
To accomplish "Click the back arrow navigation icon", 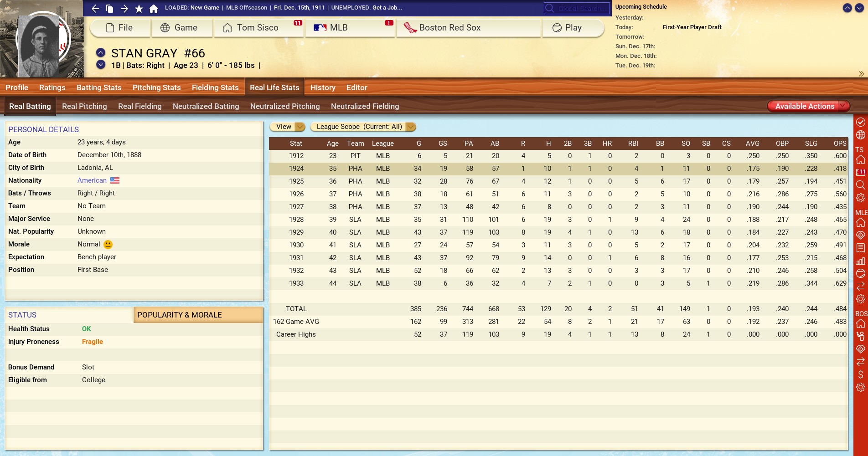I will (x=95, y=8).
